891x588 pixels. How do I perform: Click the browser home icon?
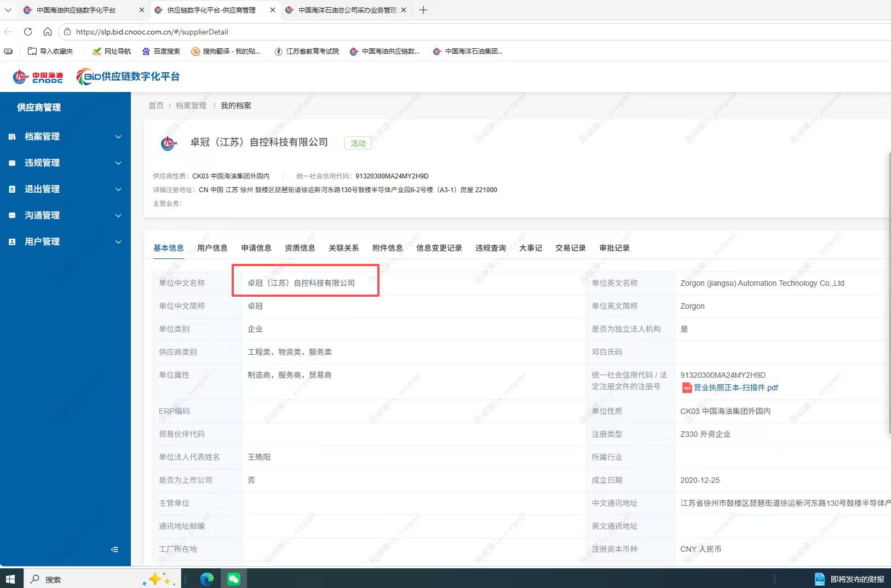click(x=48, y=32)
